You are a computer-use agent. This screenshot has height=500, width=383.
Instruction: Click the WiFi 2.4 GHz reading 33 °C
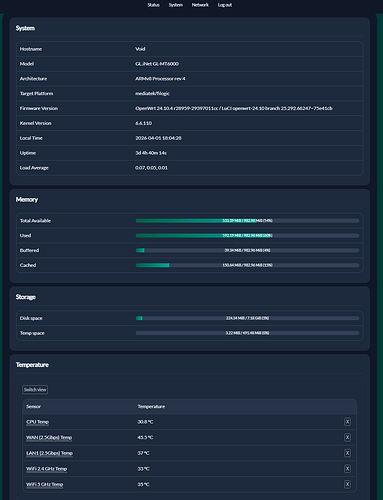143,469
